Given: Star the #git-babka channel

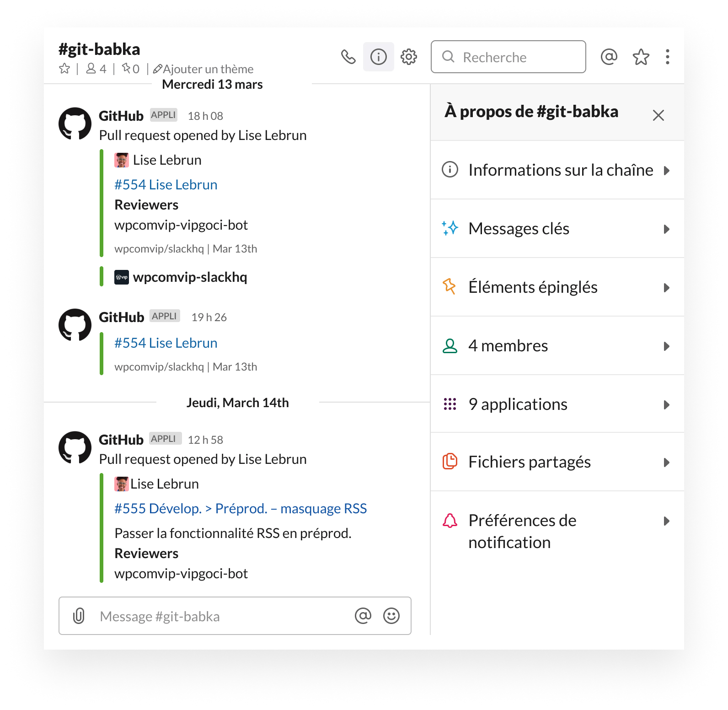Looking at the screenshot, I should coord(65,69).
